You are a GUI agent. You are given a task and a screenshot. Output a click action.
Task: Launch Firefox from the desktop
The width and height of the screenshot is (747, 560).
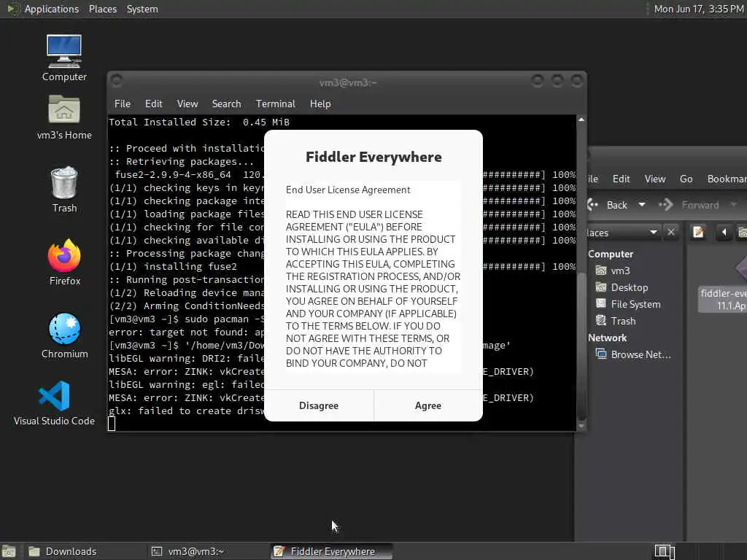(x=64, y=262)
